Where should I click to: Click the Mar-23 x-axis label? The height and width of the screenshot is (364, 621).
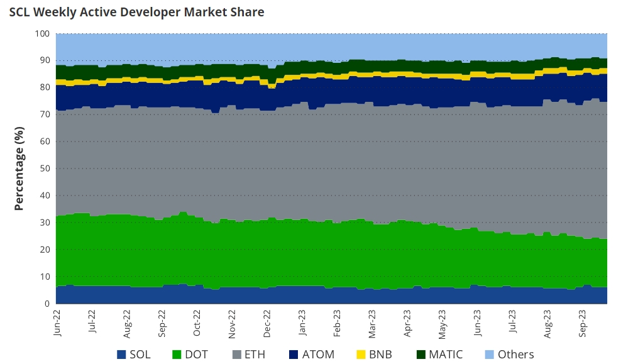(x=372, y=324)
